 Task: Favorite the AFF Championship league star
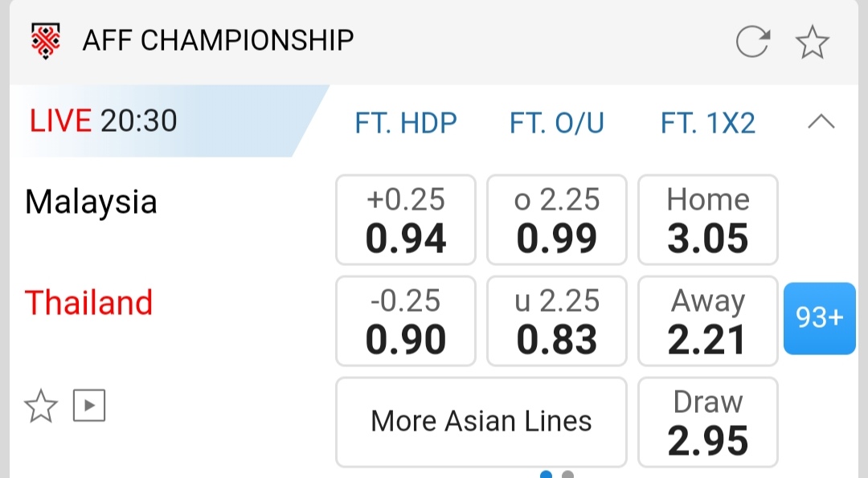tap(813, 42)
